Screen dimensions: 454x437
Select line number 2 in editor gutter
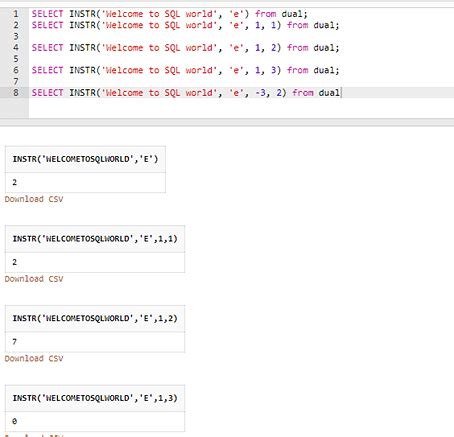click(x=16, y=25)
